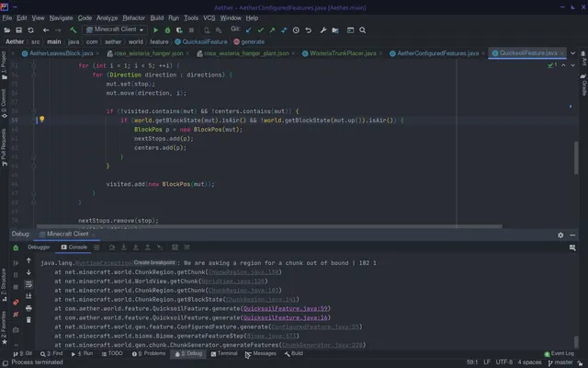This screenshot has height=368, width=588.
Task: Click the 4 spaces indent setting
Action: (529, 362)
